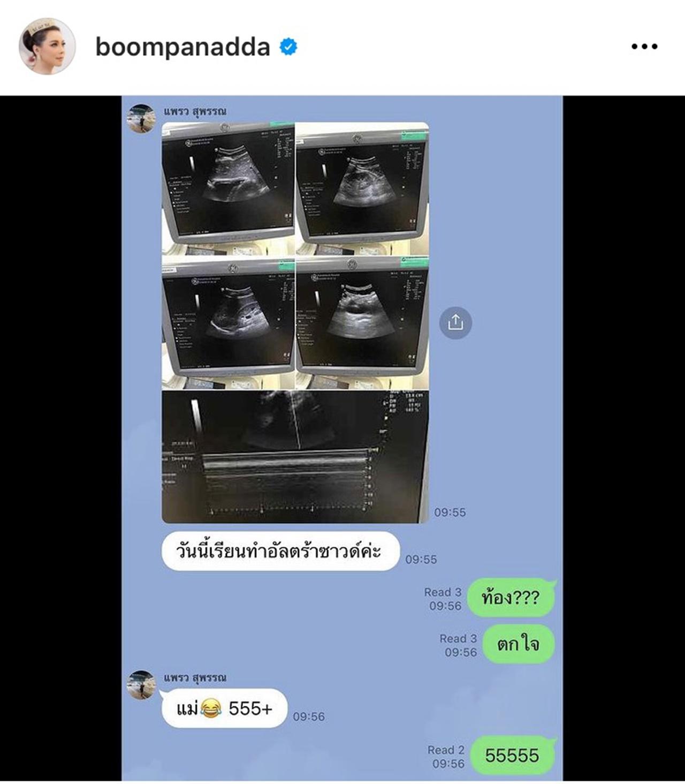
Task: Click the white bubble วันนี้เรียนทำอัลตร้าซาวด์ค่ะ
Action: [x=281, y=551]
